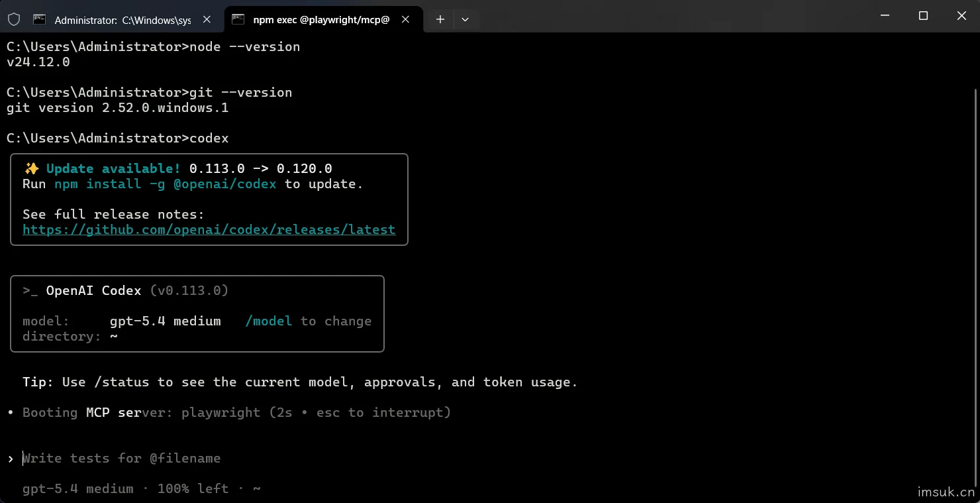Image resolution: width=980 pixels, height=503 pixels.
Task: Open the codex releases/latest GitHub link
Action: point(209,229)
